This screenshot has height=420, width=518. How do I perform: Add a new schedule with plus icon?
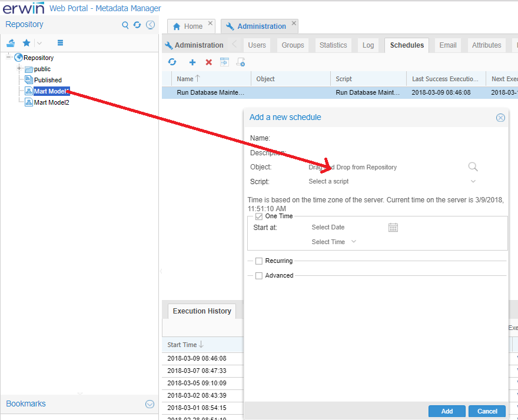click(192, 62)
